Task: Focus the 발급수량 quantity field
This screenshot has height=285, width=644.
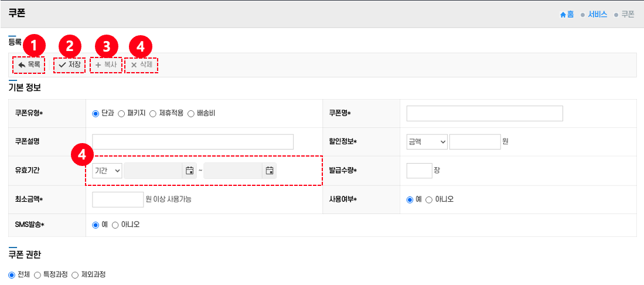Action: (x=418, y=171)
